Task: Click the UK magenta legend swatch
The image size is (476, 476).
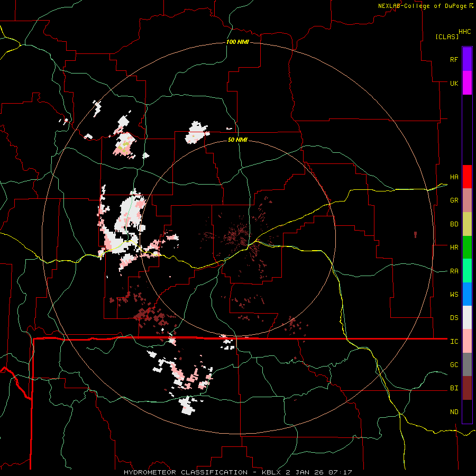Action: (467, 83)
